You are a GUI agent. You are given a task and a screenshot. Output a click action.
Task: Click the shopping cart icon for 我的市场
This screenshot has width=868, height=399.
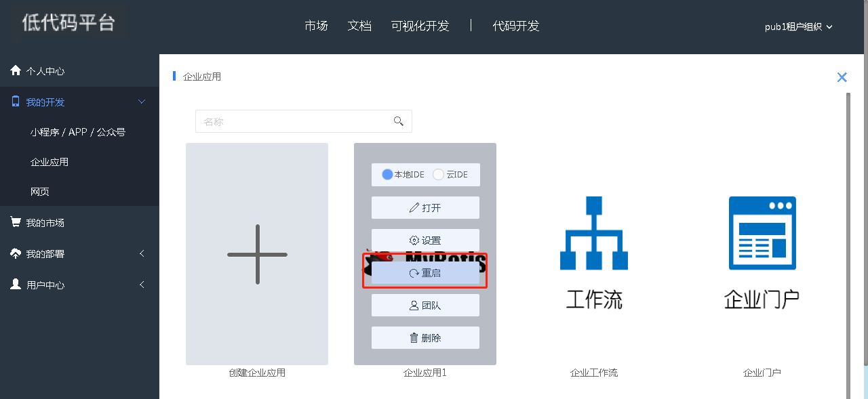pyautogui.click(x=16, y=222)
